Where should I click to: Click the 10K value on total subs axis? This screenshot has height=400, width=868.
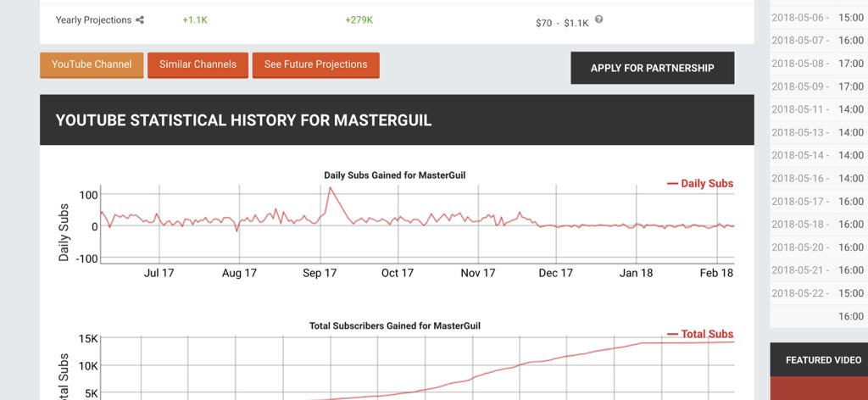coord(87,366)
